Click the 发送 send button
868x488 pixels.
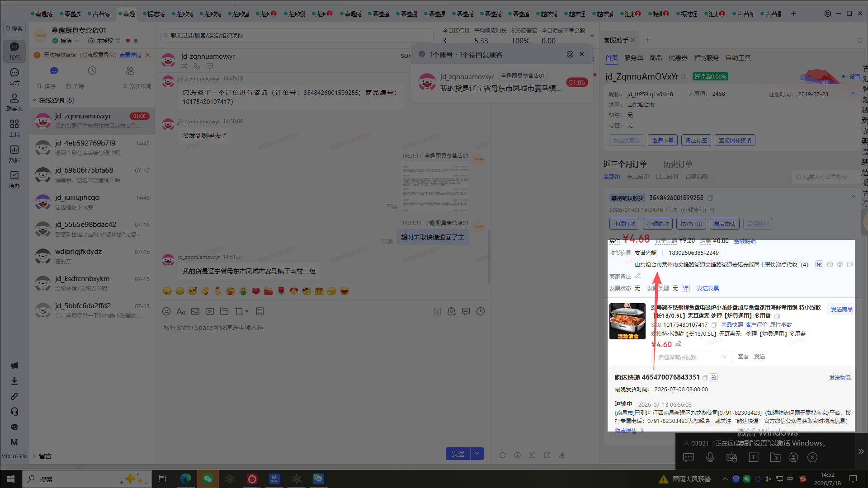pos(458,454)
